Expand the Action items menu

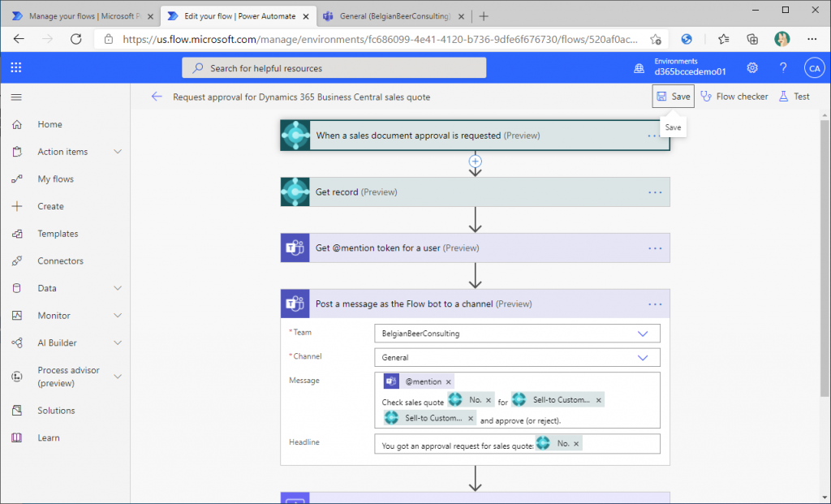tap(118, 152)
